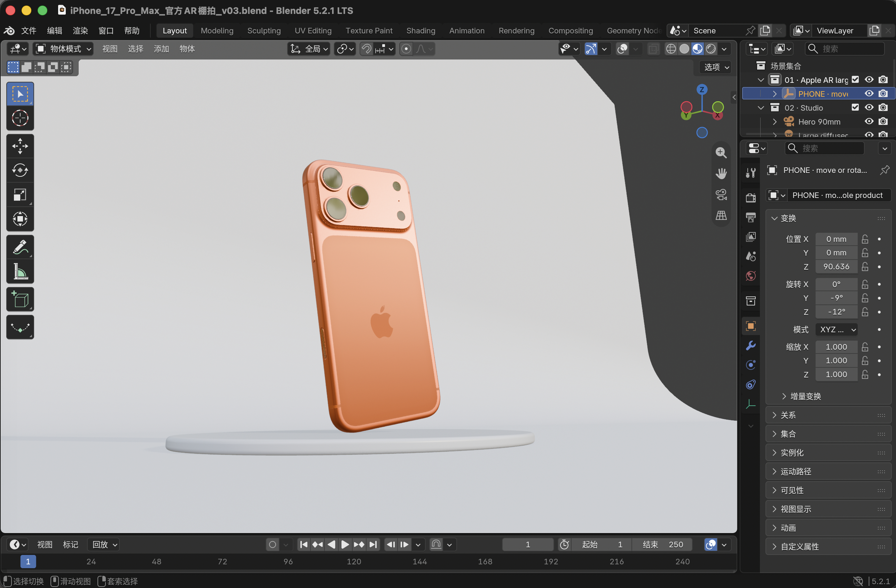Open the Modifiers wrench tab
This screenshot has width=896, height=588.
pyautogui.click(x=751, y=345)
